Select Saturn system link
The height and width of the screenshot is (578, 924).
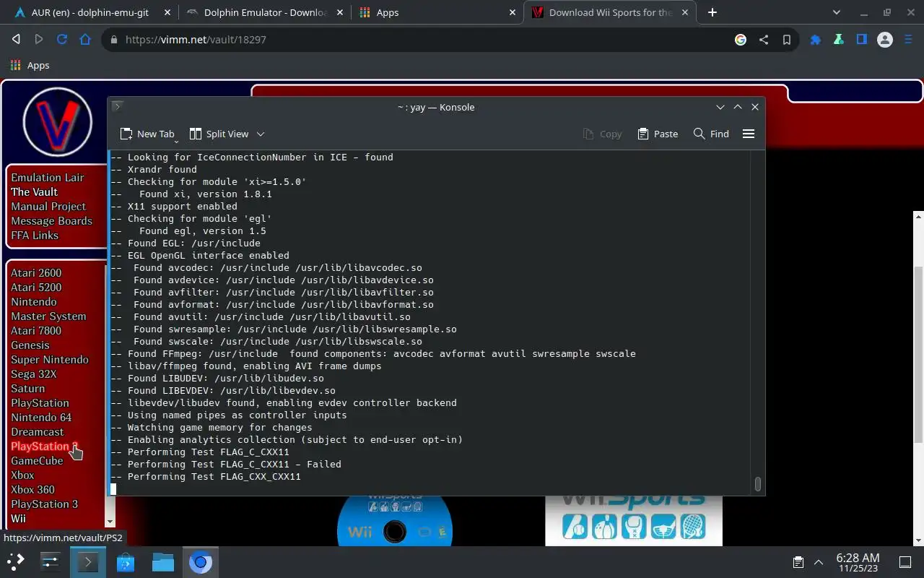point(27,388)
